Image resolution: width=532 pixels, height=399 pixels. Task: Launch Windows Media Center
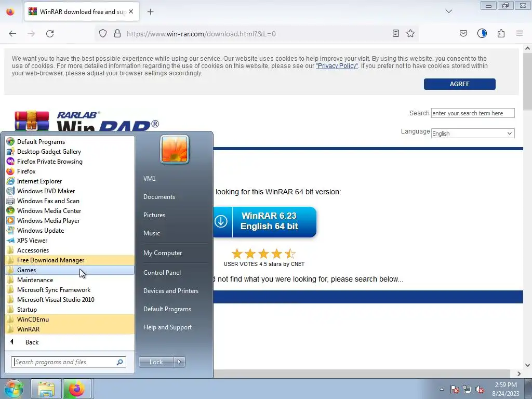[x=70, y=211]
